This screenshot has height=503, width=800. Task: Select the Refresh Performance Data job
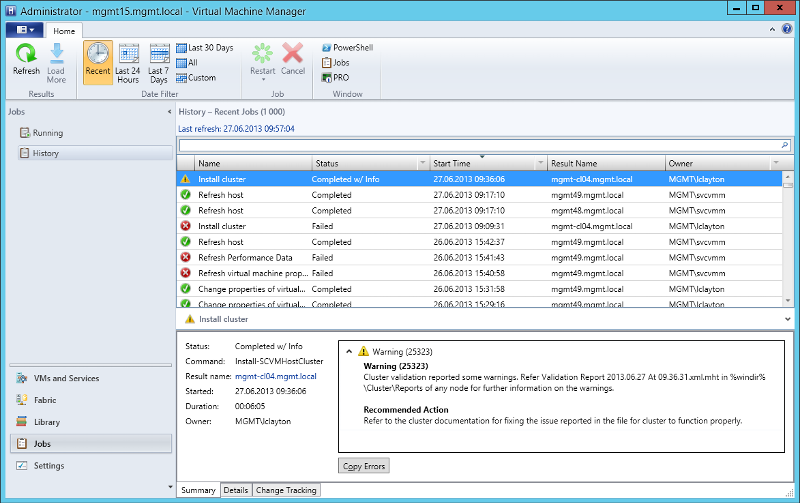click(479, 258)
